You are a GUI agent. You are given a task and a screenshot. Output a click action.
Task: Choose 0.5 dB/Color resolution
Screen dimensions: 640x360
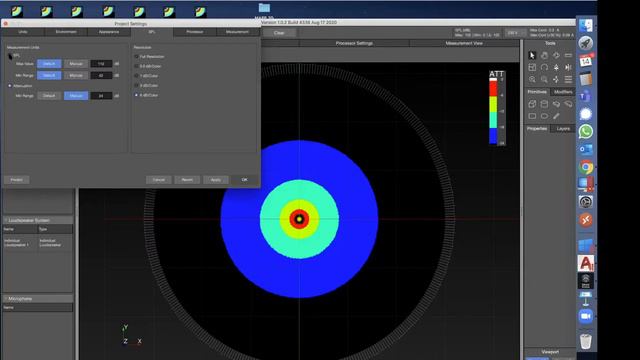(x=136, y=66)
